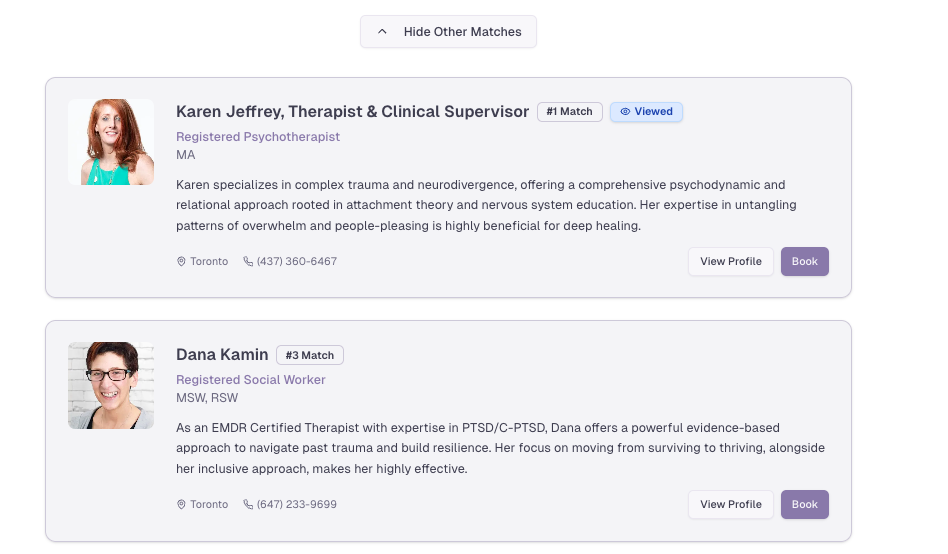948x554 pixels.
Task: Collapse list with Hide Other Matches chevron
Action: pyautogui.click(x=382, y=32)
